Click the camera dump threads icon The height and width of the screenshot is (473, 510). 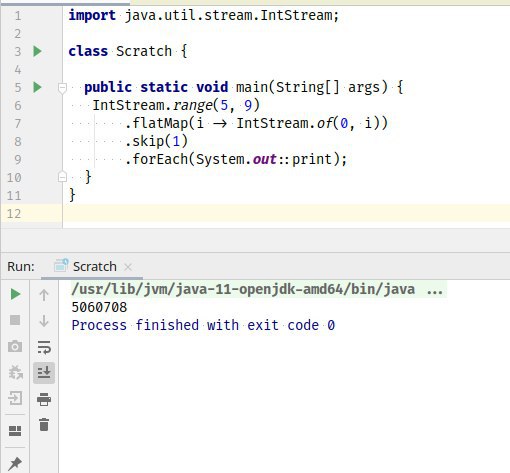click(15, 346)
